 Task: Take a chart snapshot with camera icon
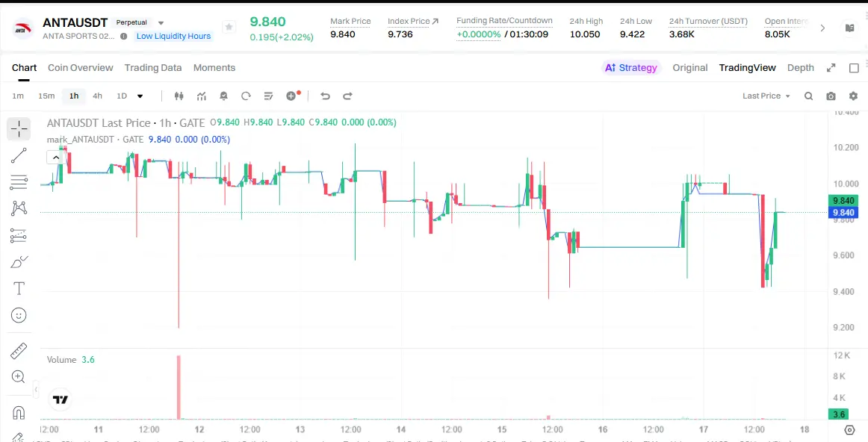831,96
